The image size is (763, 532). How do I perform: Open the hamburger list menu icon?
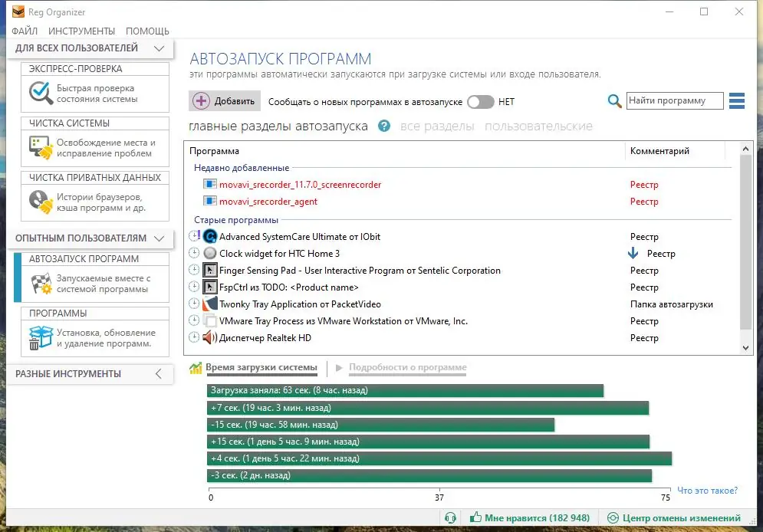point(737,100)
